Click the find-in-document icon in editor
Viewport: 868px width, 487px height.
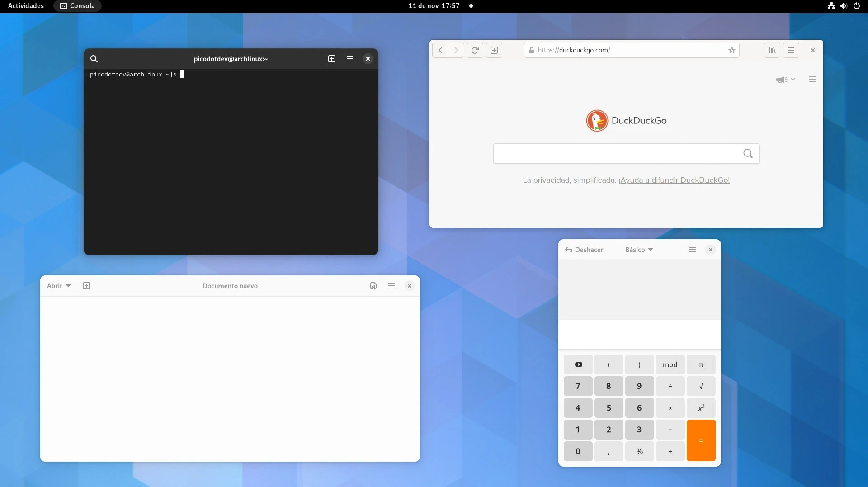(373, 286)
